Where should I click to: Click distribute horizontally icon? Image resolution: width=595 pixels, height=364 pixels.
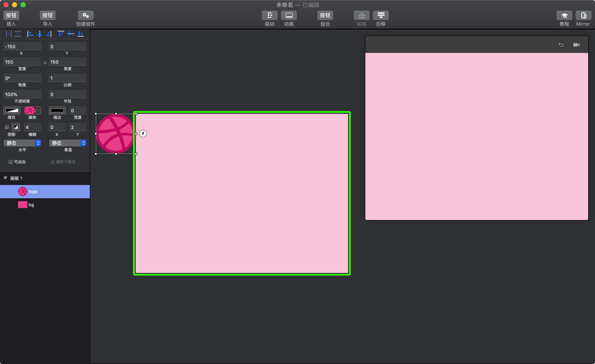pos(9,34)
